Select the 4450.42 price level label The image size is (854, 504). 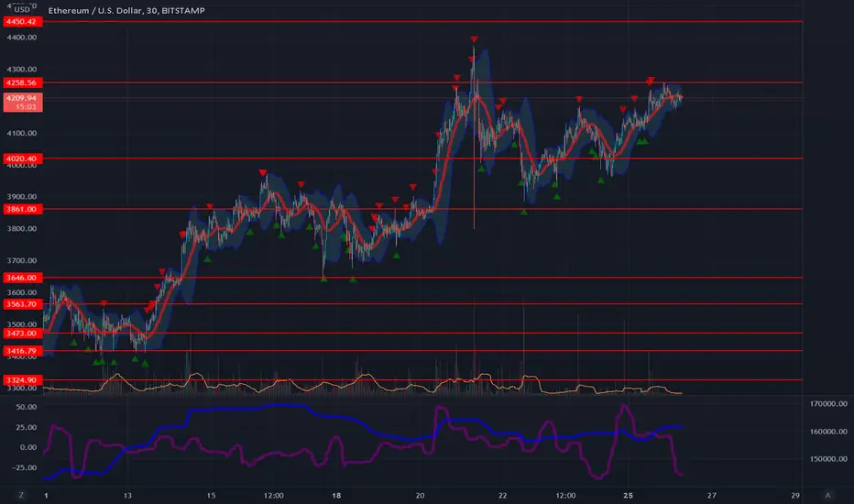point(22,22)
